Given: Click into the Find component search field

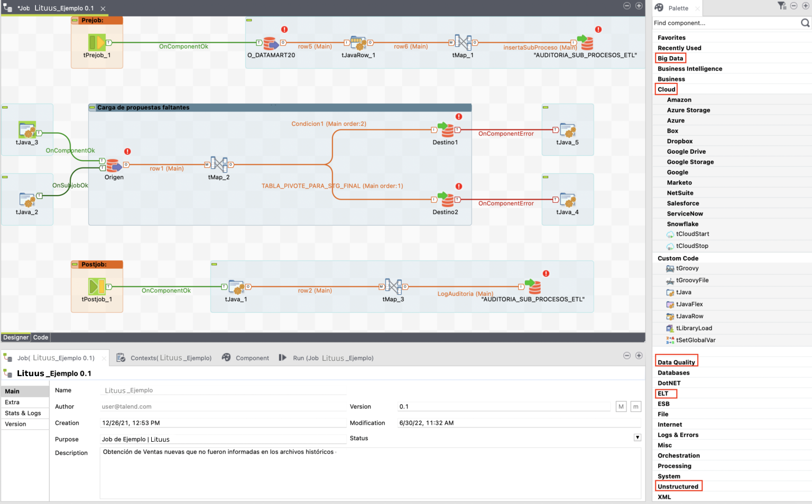Looking at the screenshot, I should (726, 23).
